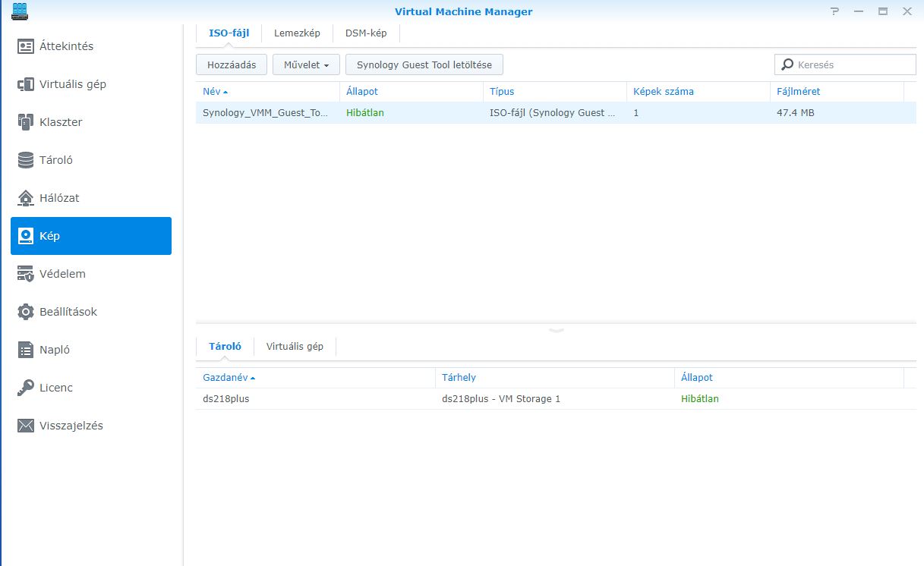Viewport: 924px width, 566px height.
Task: Open Hálózat network icon
Action: tap(26, 198)
